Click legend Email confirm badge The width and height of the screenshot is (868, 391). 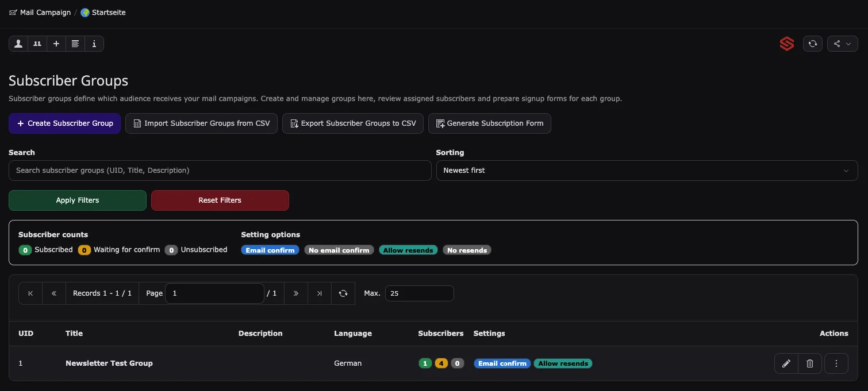point(270,250)
